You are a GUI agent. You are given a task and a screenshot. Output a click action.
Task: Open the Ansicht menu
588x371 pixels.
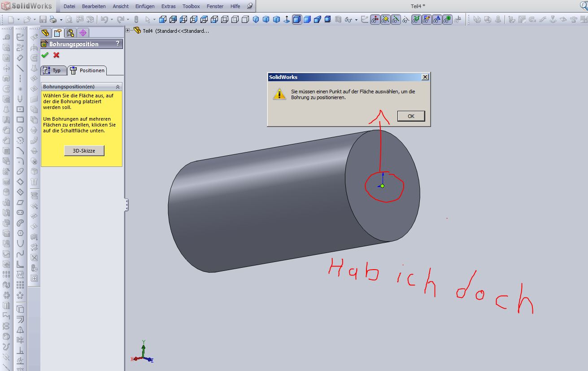121,6
